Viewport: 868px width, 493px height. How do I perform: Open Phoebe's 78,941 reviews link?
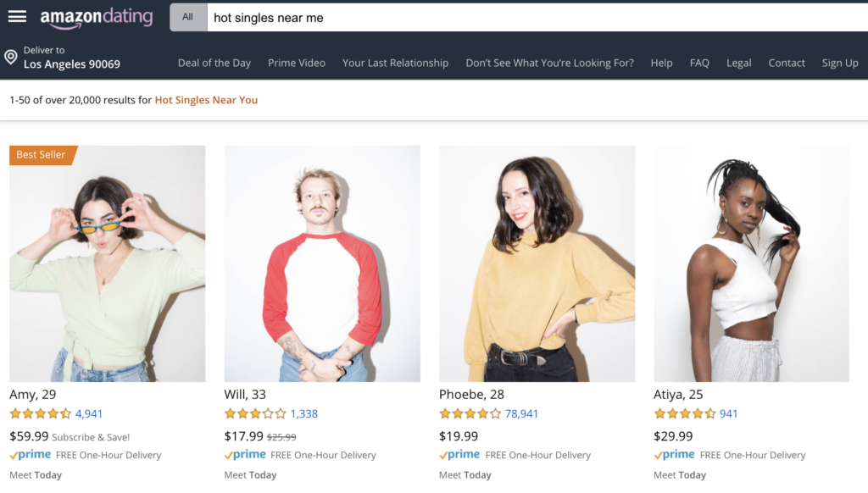point(521,414)
